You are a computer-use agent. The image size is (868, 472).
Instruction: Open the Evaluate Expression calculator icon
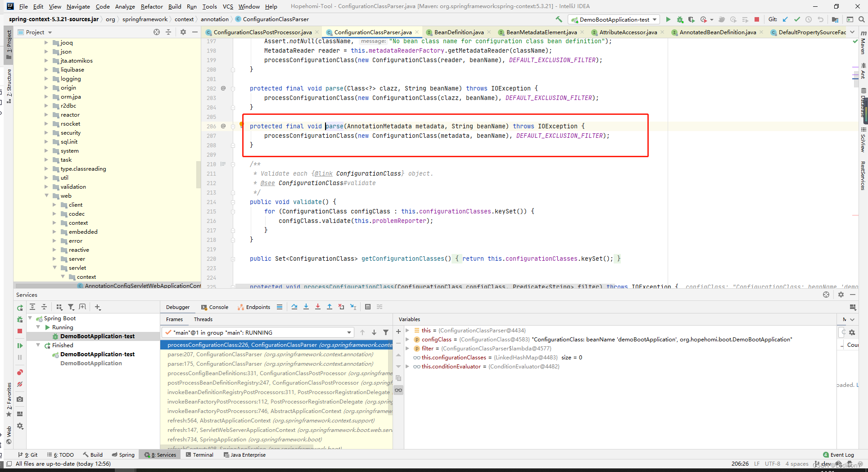(368, 307)
